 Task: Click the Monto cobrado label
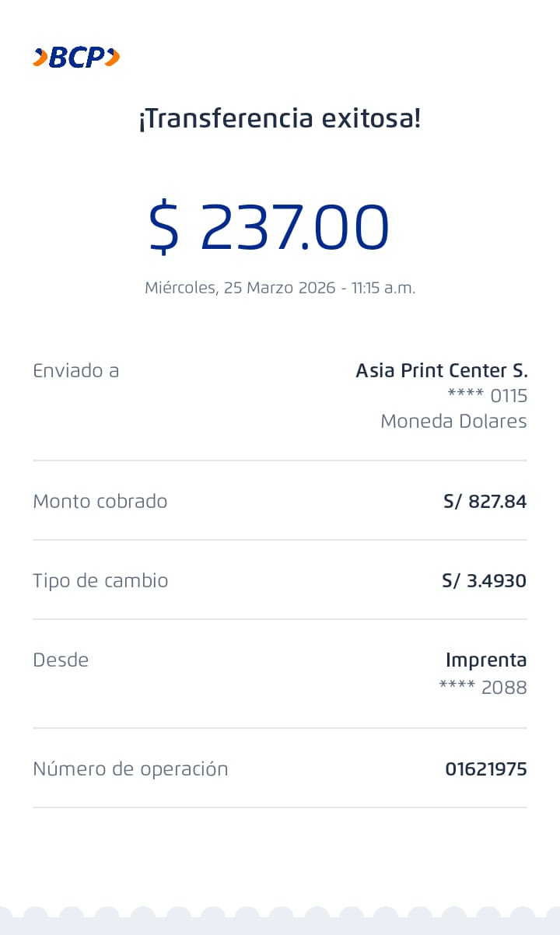100,502
